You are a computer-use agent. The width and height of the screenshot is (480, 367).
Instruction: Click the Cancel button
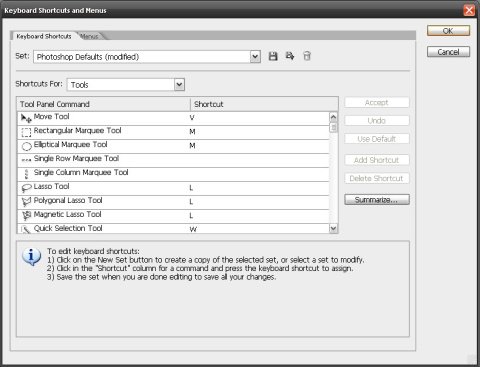(x=448, y=52)
